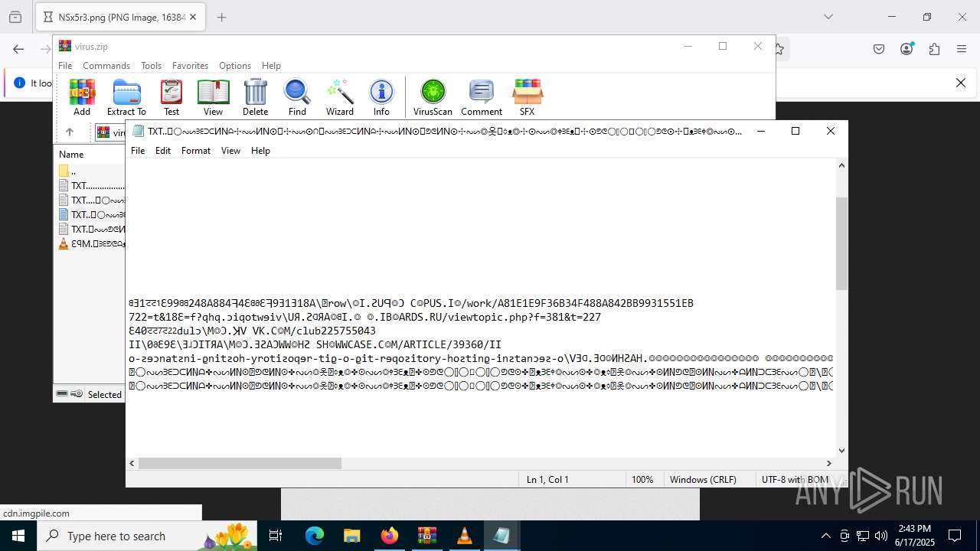The height and width of the screenshot is (551, 980).
Task: Open Firefox extensions icon
Action: click(934, 49)
